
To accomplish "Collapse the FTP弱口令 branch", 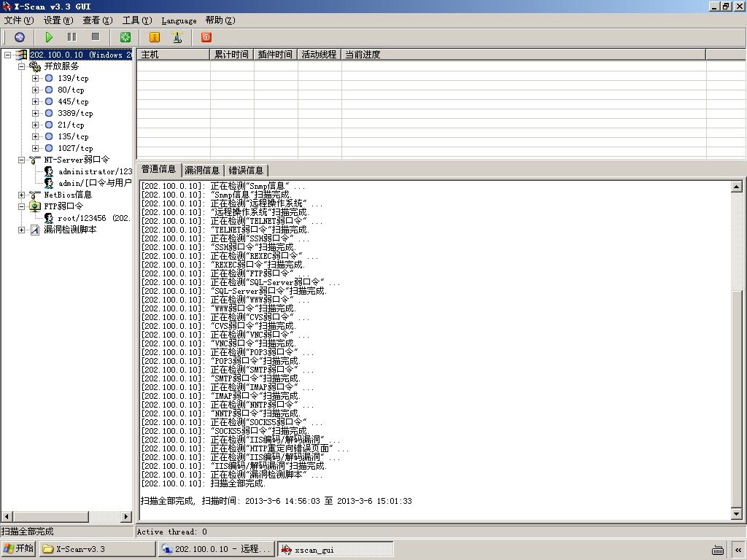I will (21, 206).
